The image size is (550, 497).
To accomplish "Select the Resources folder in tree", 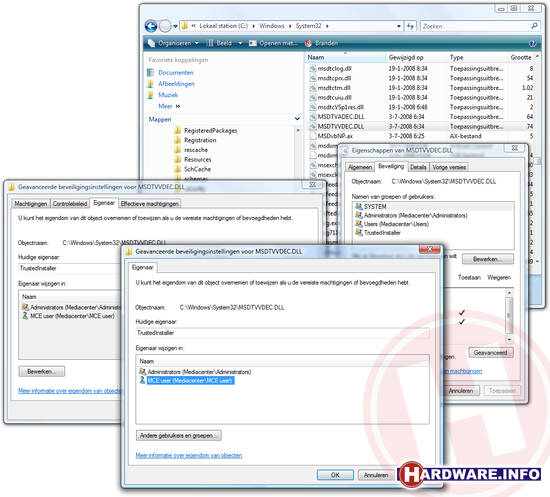I will [x=197, y=160].
